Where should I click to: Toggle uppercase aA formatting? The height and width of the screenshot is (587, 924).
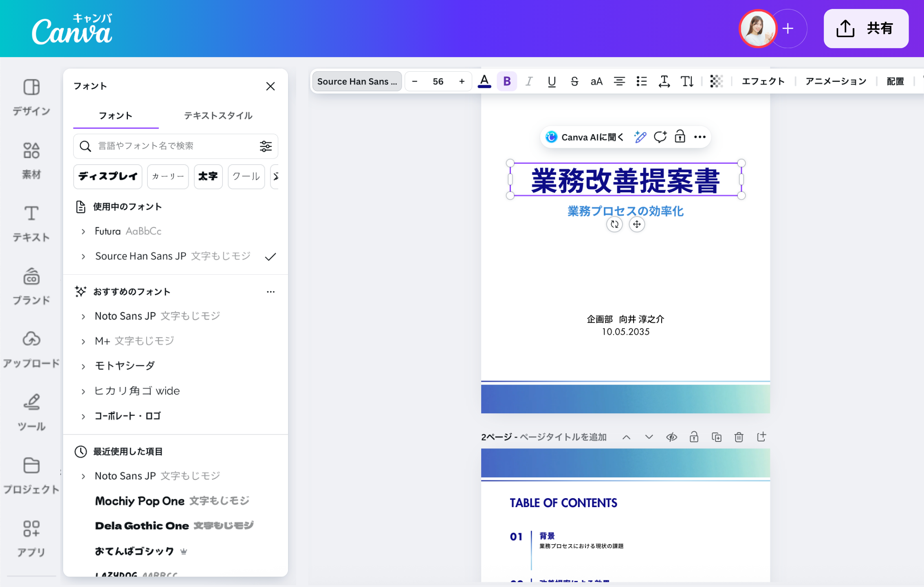tap(596, 82)
